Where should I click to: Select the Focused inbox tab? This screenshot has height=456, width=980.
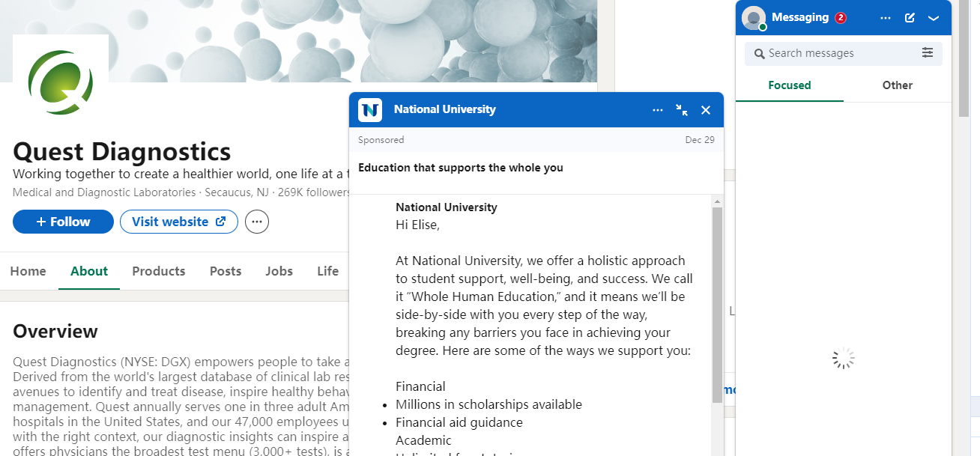click(790, 85)
